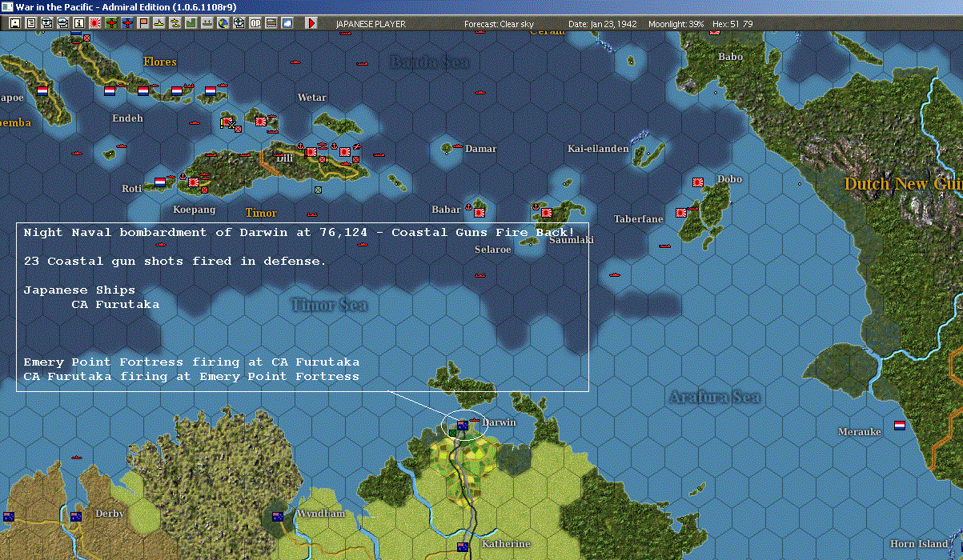Click the Selaroe location label

[x=492, y=250]
